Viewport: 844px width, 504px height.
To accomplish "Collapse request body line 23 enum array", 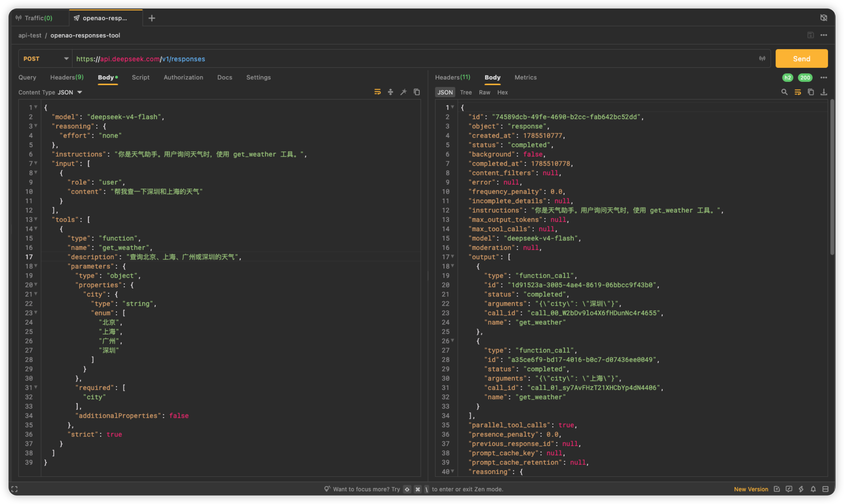I will coord(36,312).
